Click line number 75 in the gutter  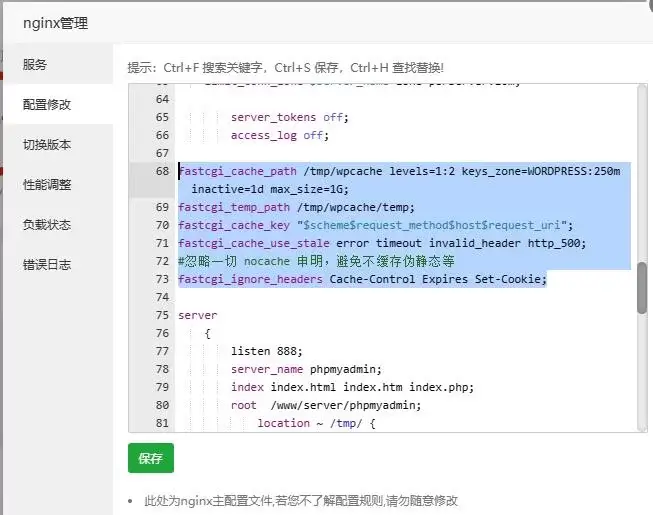click(161, 315)
